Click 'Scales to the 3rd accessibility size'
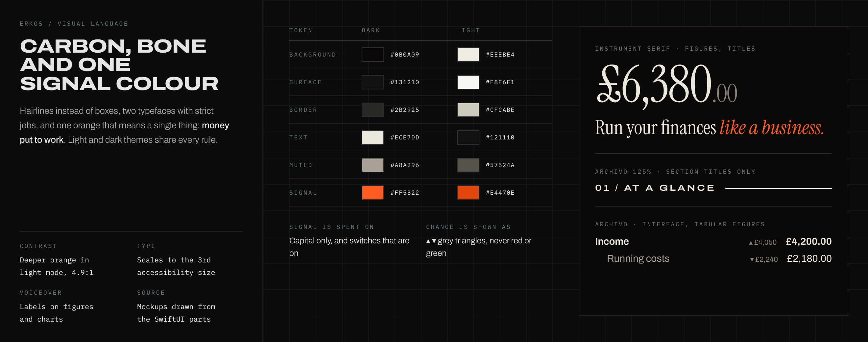 pyautogui.click(x=176, y=266)
